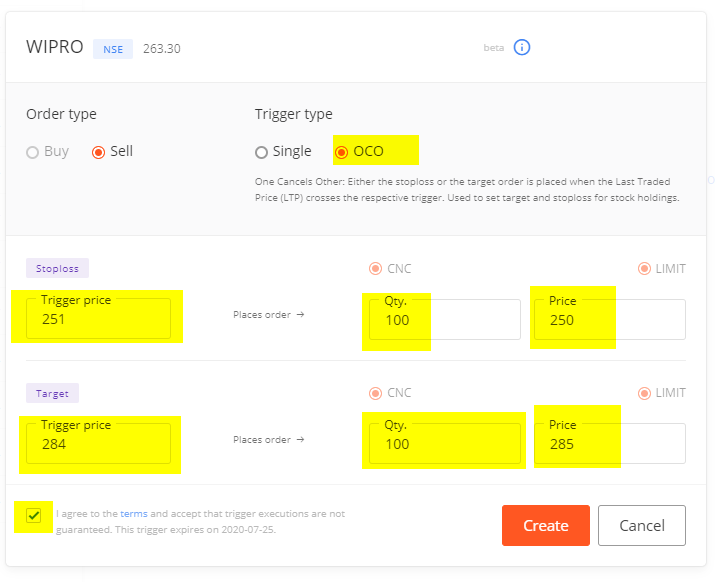715x582 pixels.
Task: Select the CNC option in Target row
Action: [390, 393]
